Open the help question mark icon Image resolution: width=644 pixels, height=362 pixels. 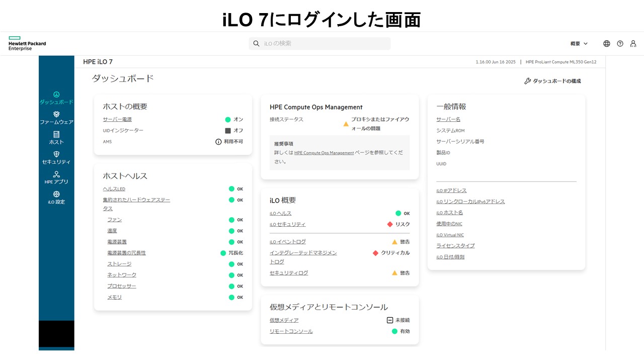pyautogui.click(x=620, y=44)
